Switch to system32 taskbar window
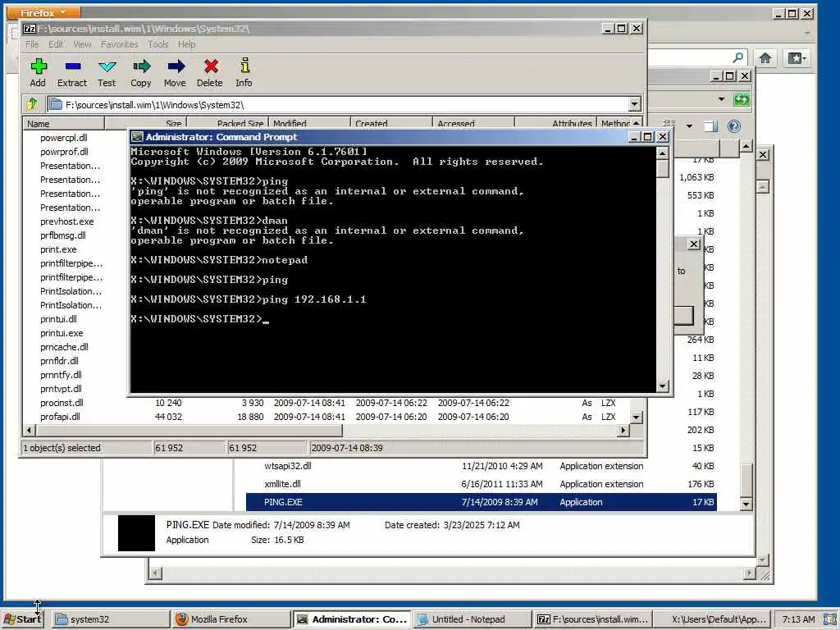Image resolution: width=840 pixels, height=630 pixels. [x=111, y=619]
